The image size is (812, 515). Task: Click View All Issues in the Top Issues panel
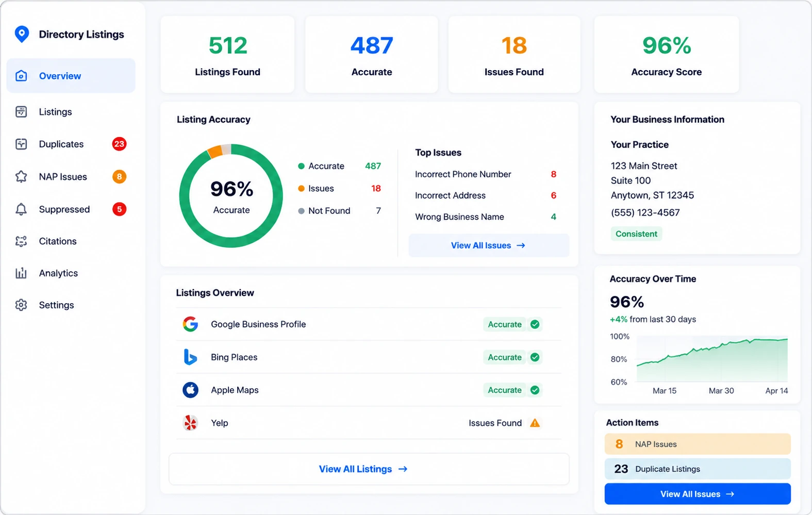(489, 245)
